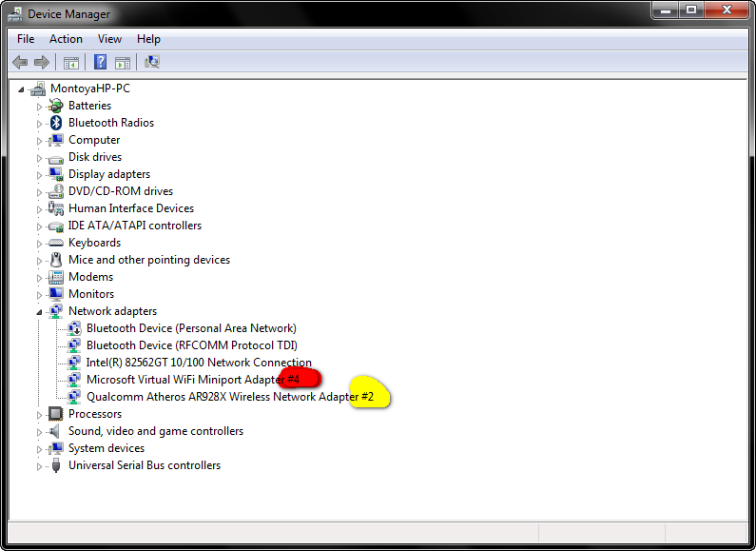Open the File menu
The height and width of the screenshot is (551, 756).
click(26, 39)
